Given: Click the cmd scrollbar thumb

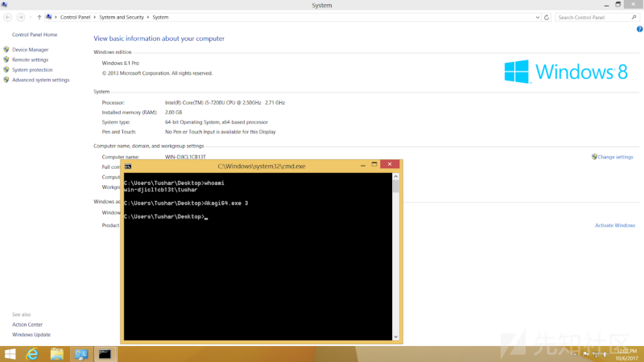Looking at the screenshot, I should 395,187.
